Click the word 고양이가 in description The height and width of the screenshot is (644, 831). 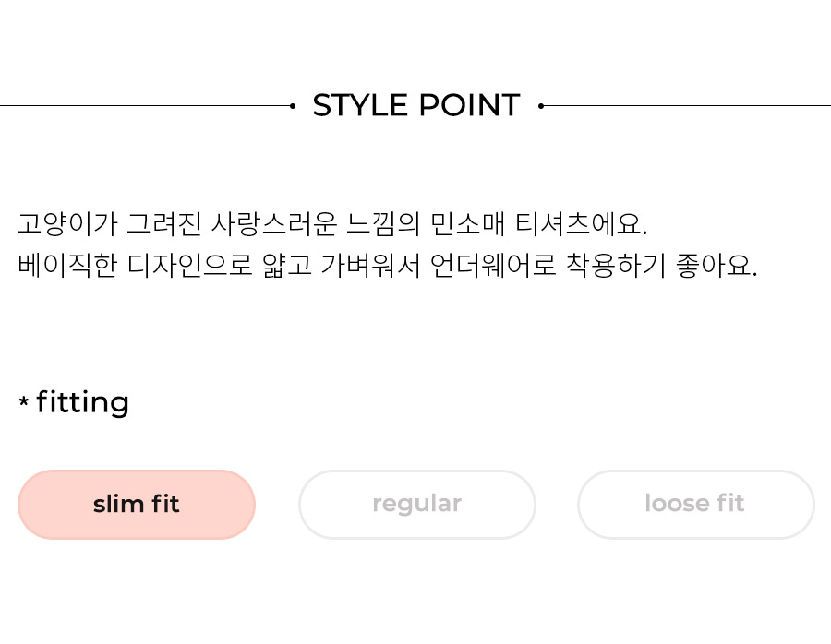click(x=67, y=223)
